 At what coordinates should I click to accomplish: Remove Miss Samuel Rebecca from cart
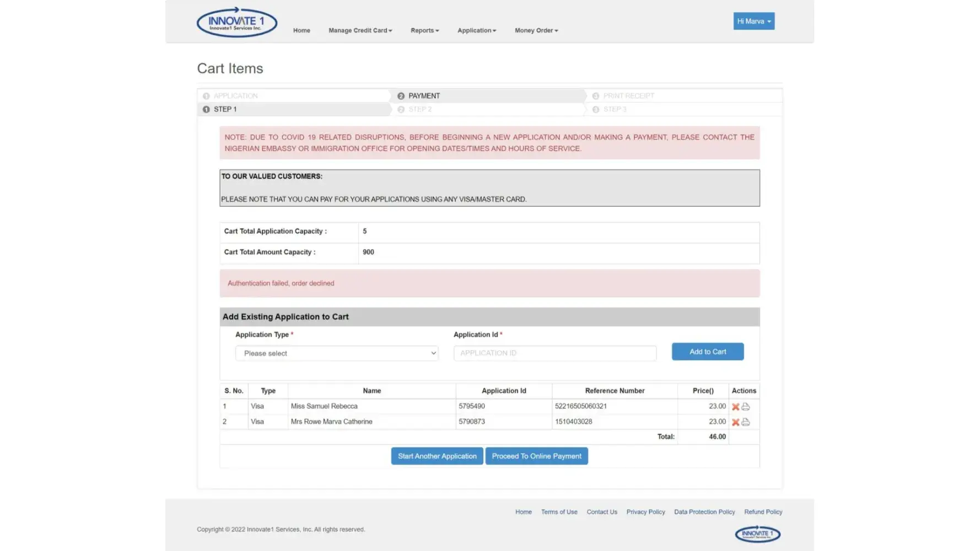click(x=735, y=407)
